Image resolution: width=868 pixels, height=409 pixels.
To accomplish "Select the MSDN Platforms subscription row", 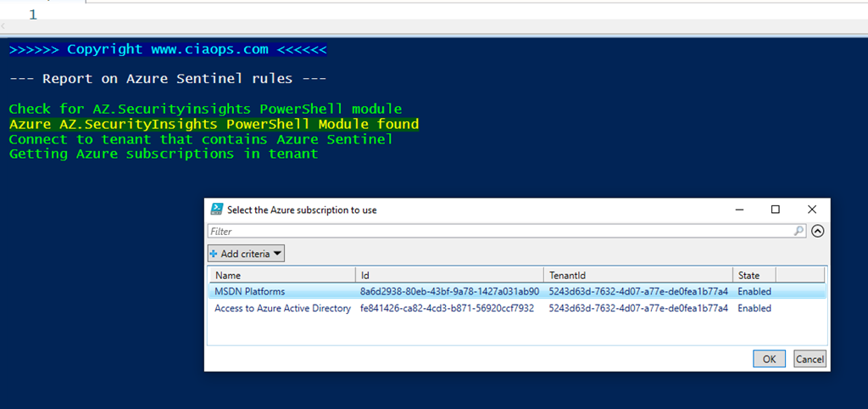I will pos(249,292).
